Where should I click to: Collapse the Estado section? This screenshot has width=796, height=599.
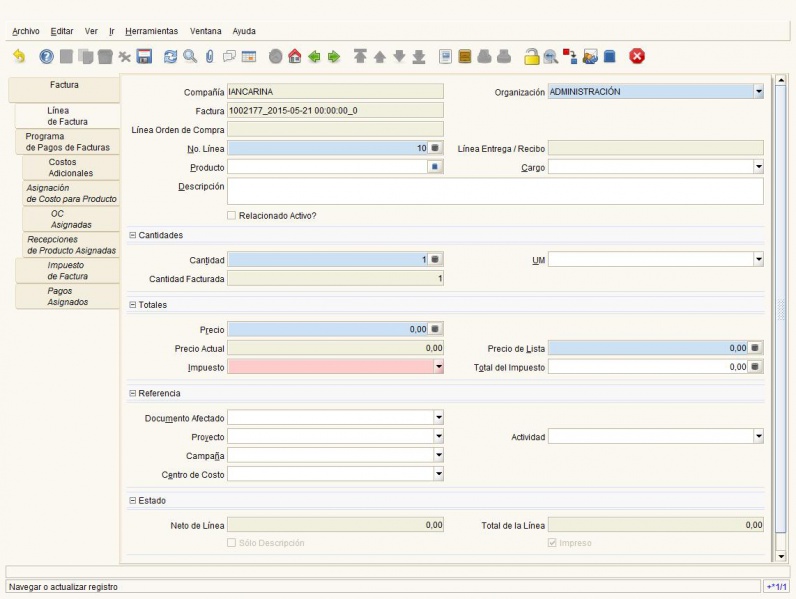[132, 500]
